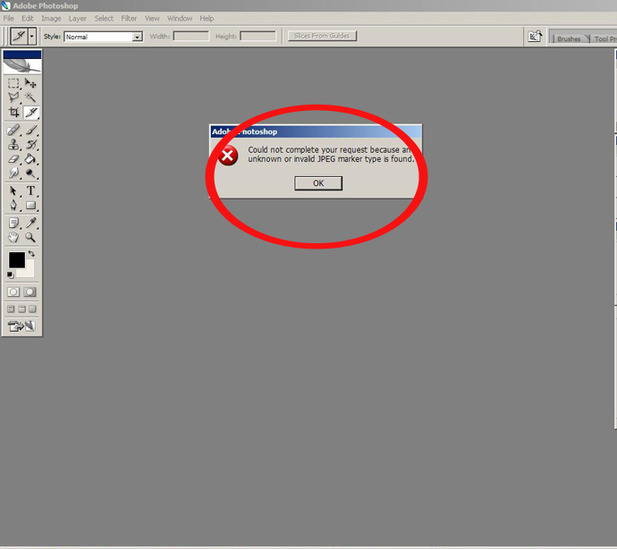
Task: Open the Style dropdown showing Normal
Action: coord(103,37)
